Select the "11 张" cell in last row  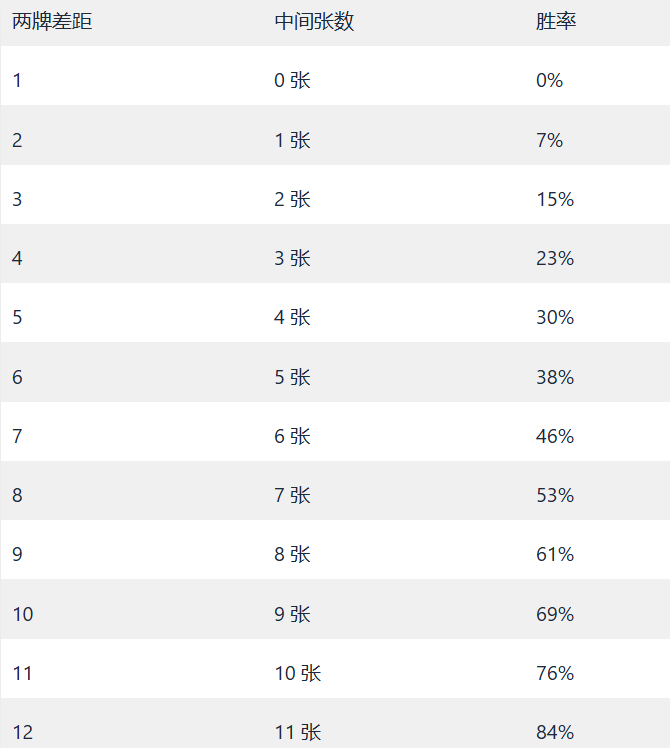click(x=298, y=732)
